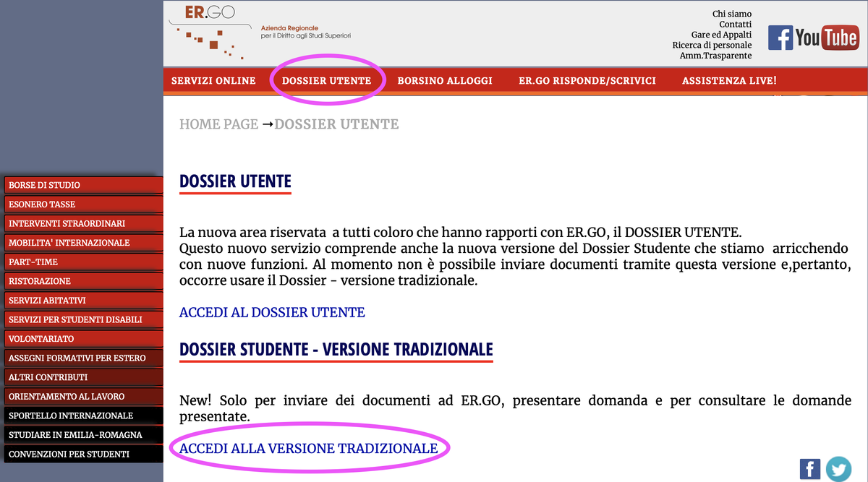Viewport: 868px width, 482px height.
Task: Open CONVENZIONI PER STUDENTI sidebar item
Action: (83, 455)
